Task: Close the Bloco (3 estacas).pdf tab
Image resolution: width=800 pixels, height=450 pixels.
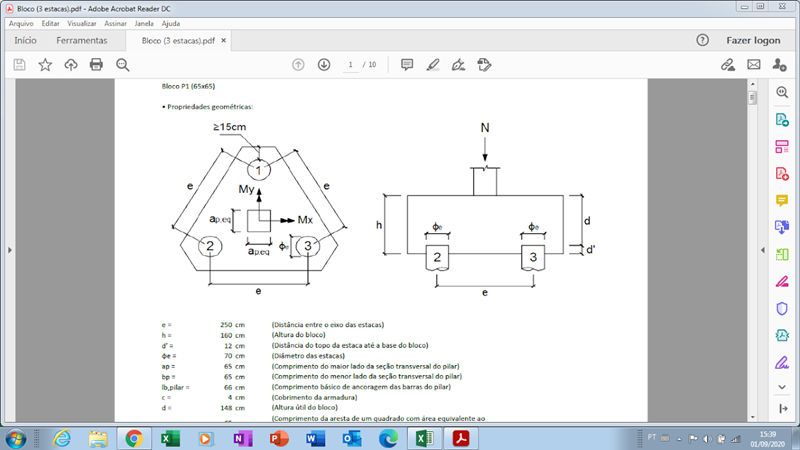Action: click(223, 40)
